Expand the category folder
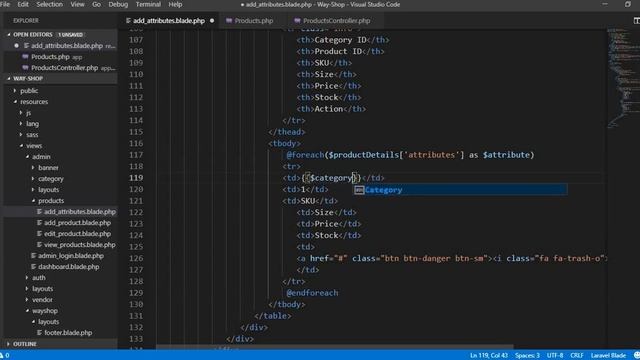640x360 pixels. click(51, 179)
